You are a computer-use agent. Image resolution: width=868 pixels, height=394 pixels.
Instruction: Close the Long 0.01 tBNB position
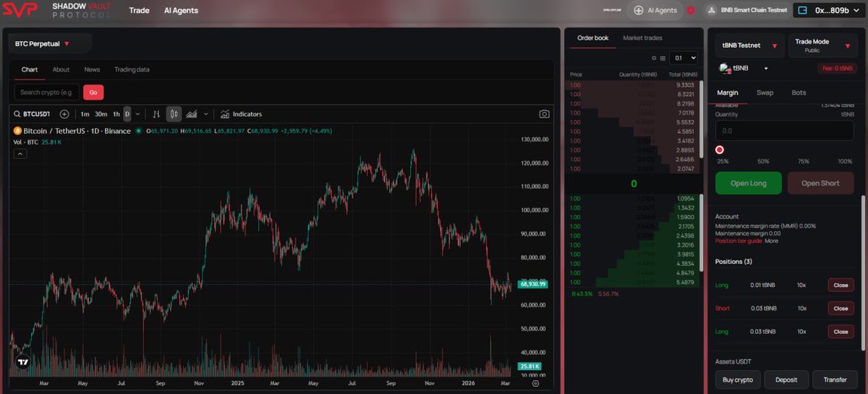coord(841,285)
